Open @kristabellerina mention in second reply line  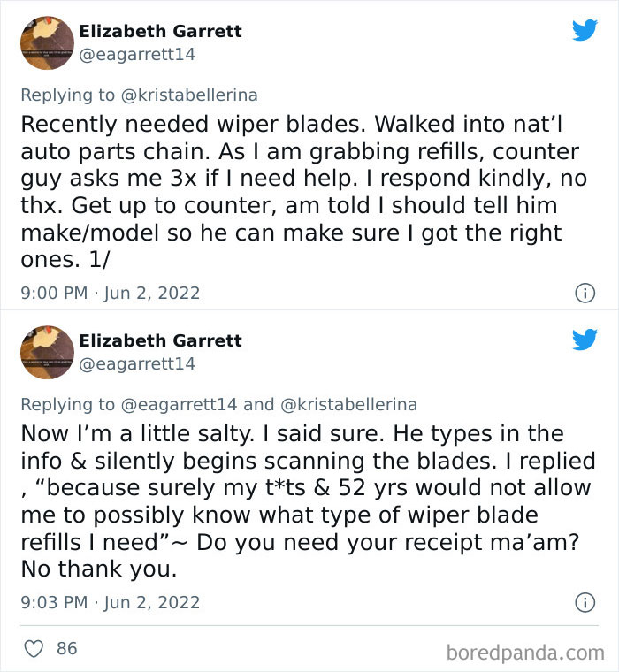[348, 404]
